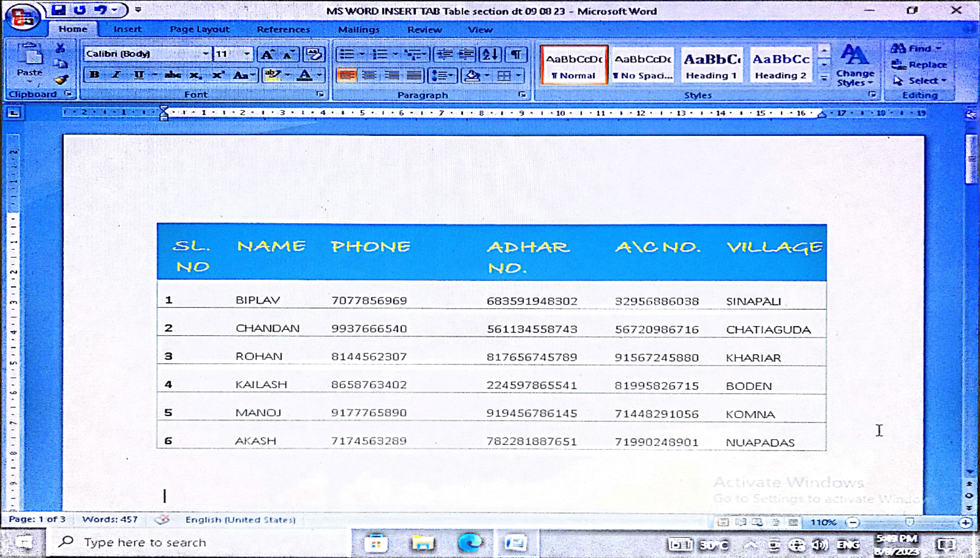Click the Save icon in Quick Access toolbar
The height and width of the screenshot is (558, 980).
pos(58,10)
